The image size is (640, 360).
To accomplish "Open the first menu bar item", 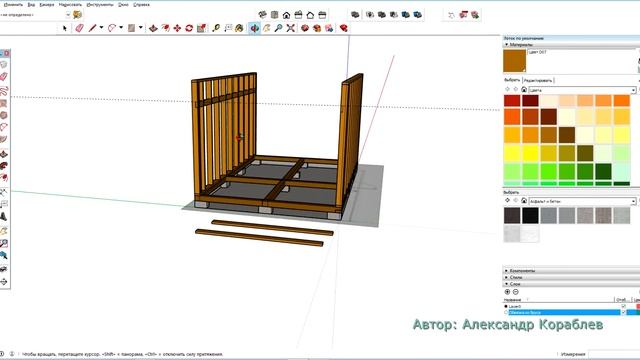I will click(13, 4).
